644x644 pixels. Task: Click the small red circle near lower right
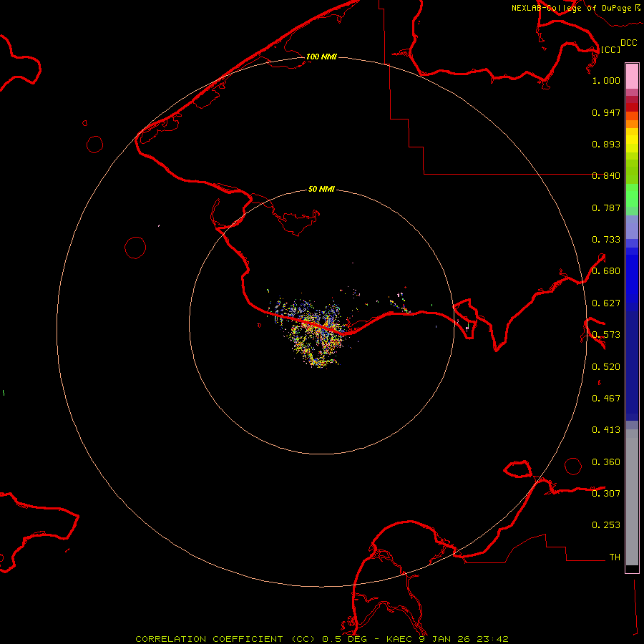click(x=573, y=466)
